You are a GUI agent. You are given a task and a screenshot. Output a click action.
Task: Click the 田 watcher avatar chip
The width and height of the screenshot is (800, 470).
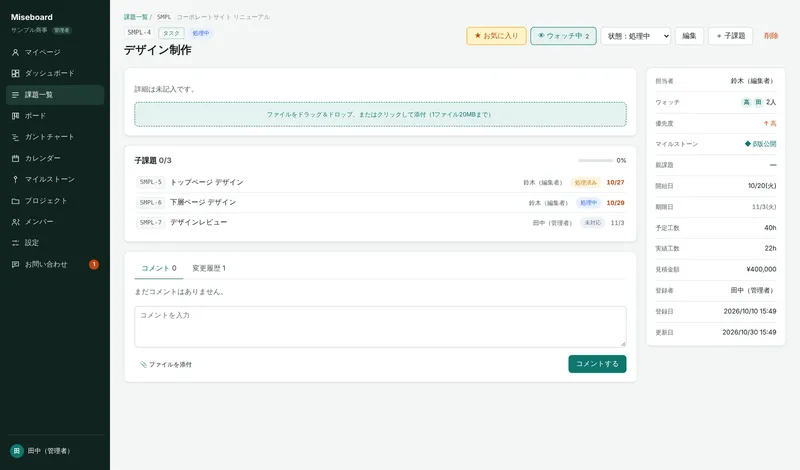(758, 102)
